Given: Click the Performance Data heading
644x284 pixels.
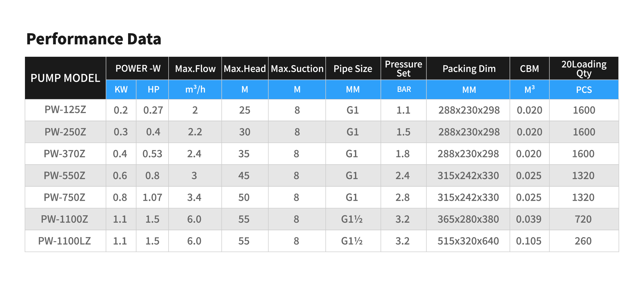Looking at the screenshot, I should [x=94, y=39].
